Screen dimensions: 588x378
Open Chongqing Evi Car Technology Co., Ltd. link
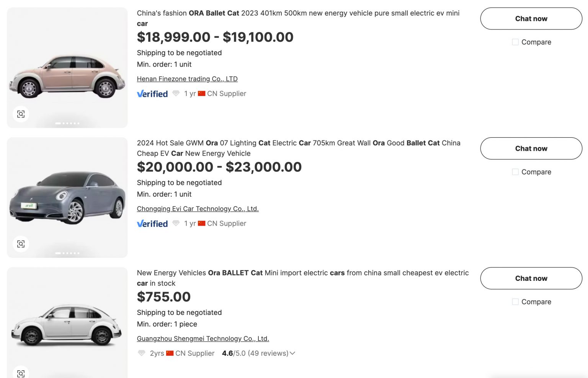pos(198,209)
